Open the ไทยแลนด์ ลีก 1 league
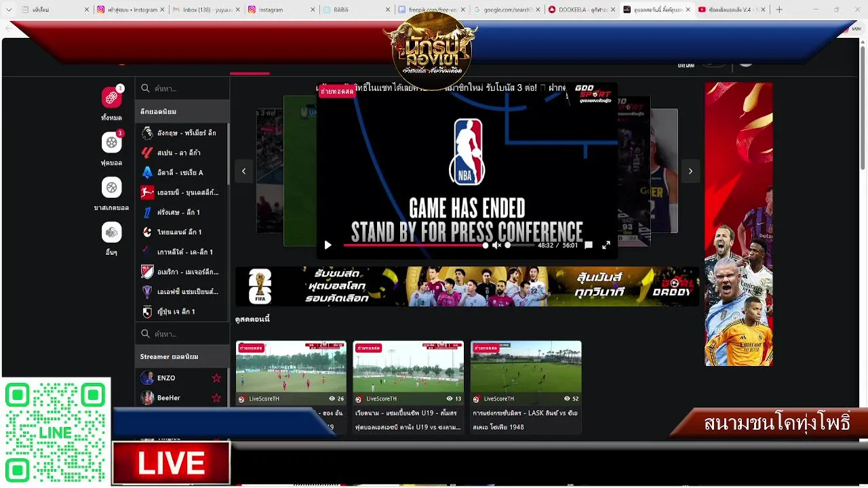868x488 pixels. (x=182, y=232)
